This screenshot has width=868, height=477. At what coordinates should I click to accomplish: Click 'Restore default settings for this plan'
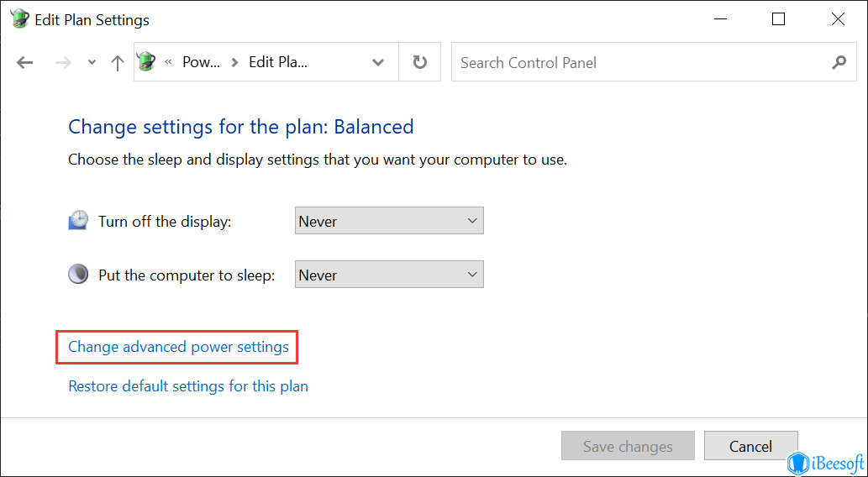pos(188,385)
